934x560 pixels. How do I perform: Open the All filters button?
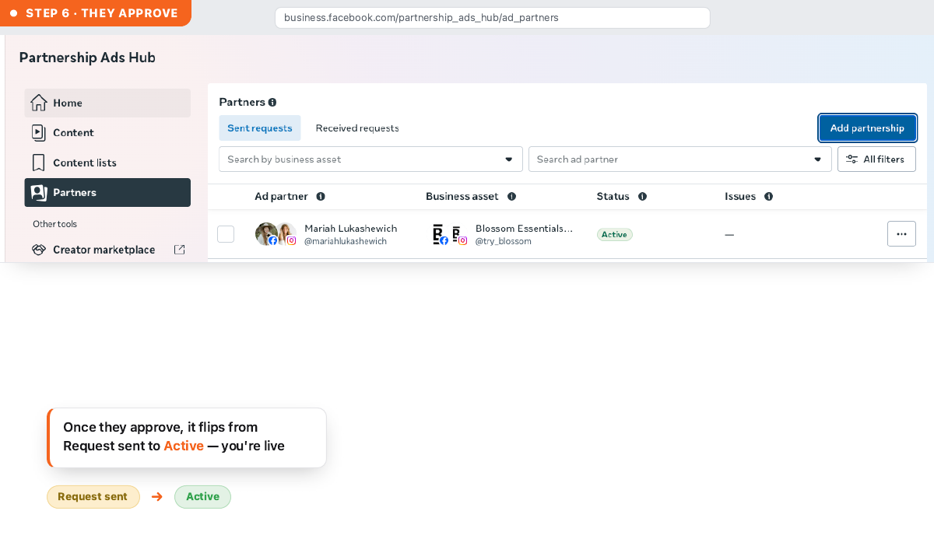point(876,159)
